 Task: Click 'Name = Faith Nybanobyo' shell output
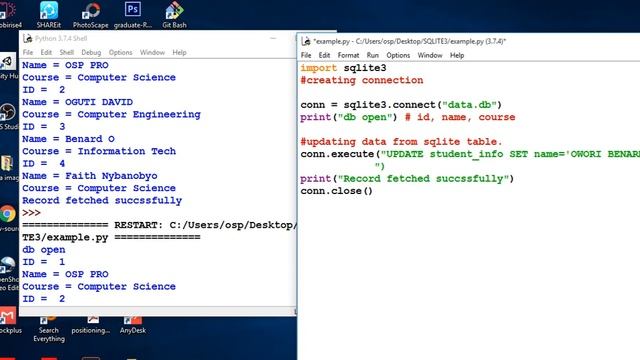pos(90,176)
